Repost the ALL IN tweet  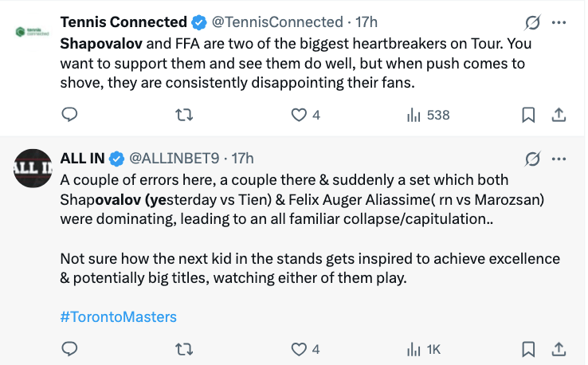point(184,349)
